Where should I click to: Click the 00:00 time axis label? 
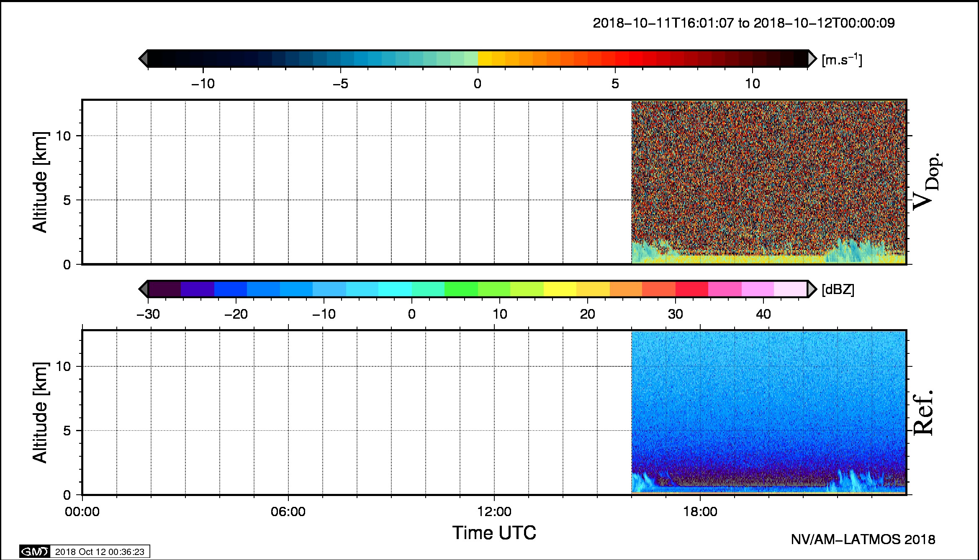82,512
